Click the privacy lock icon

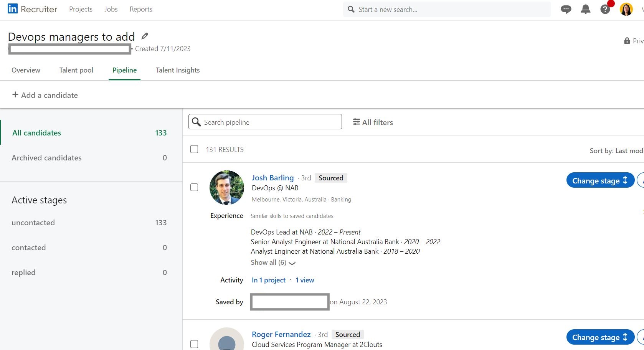(627, 41)
